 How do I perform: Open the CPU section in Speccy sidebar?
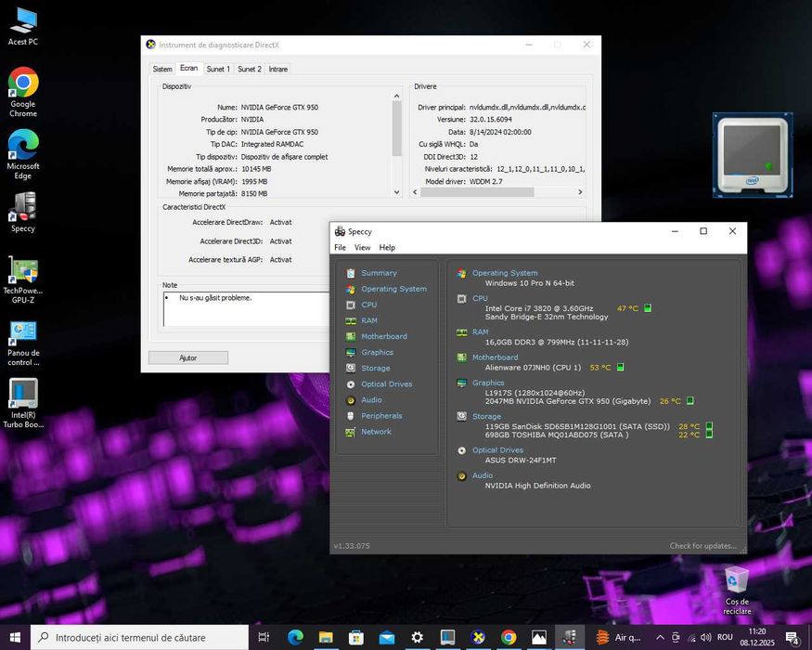pos(368,305)
